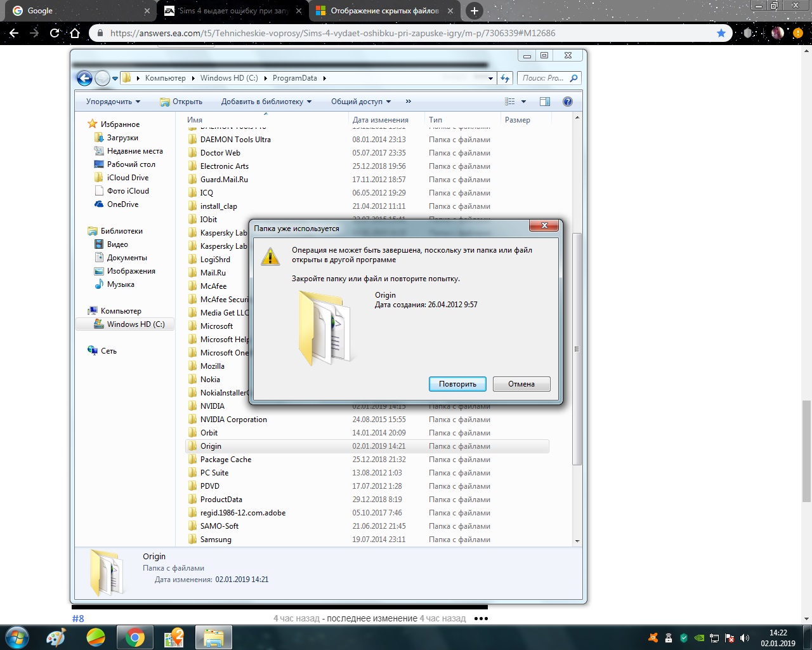Screen dimensions: 812x650
Task: Click the 'Отмена' button in the dialog
Action: 521,384
